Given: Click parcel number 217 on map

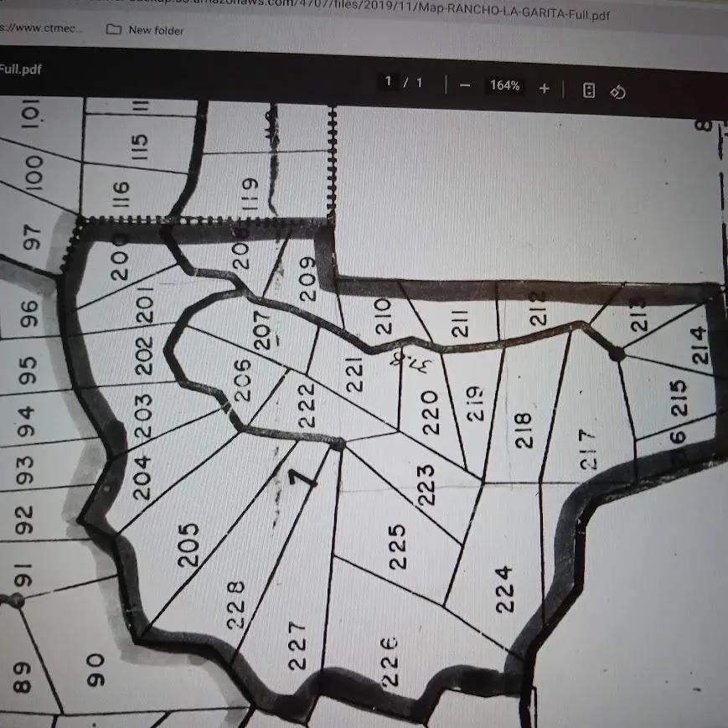Looking at the screenshot, I should tap(588, 449).
